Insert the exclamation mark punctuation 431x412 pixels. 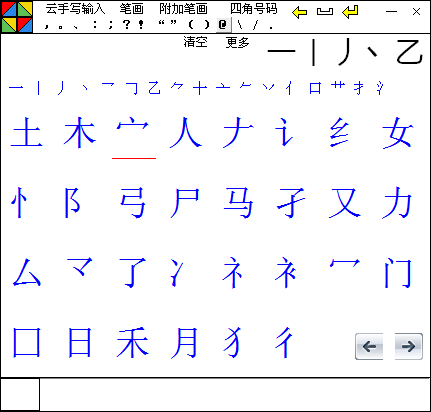[x=141, y=24]
